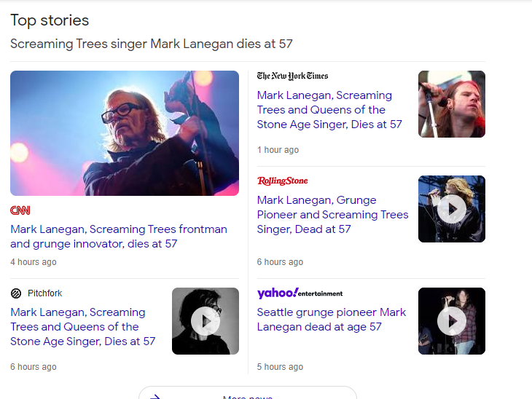
Task: Open the large CNN concert photo
Action: [x=125, y=133]
